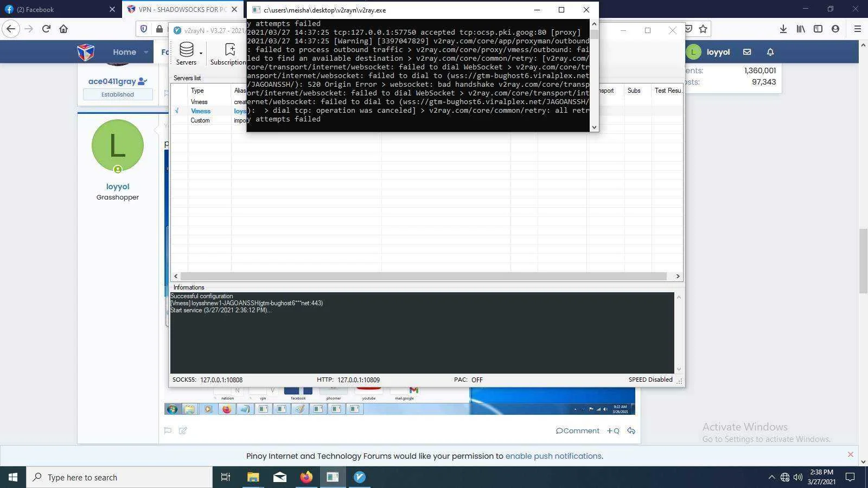Toggle the Firefox sidebar
The width and height of the screenshot is (868, 488).
[x=818, y=29]
